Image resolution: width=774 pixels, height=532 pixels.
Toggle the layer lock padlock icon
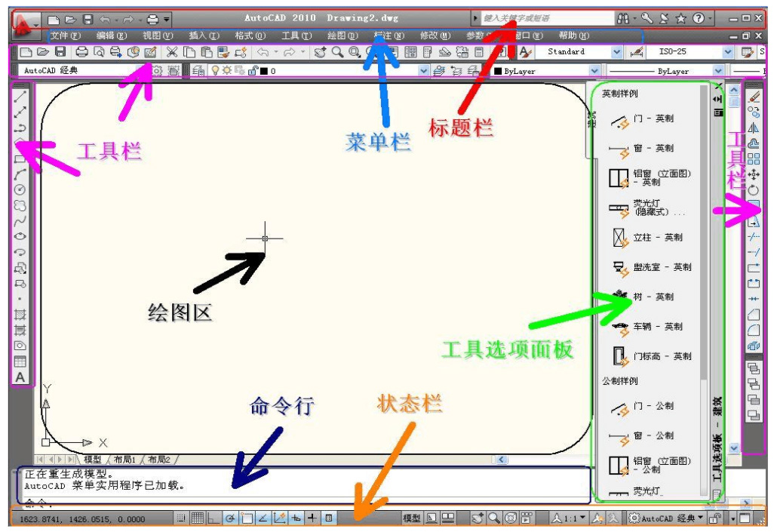[253, 71]
